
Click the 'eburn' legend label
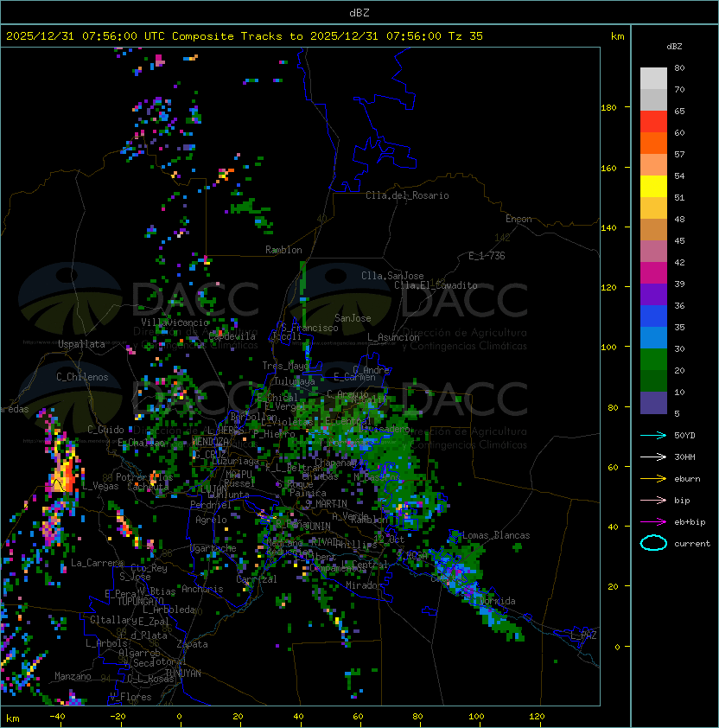687,479
